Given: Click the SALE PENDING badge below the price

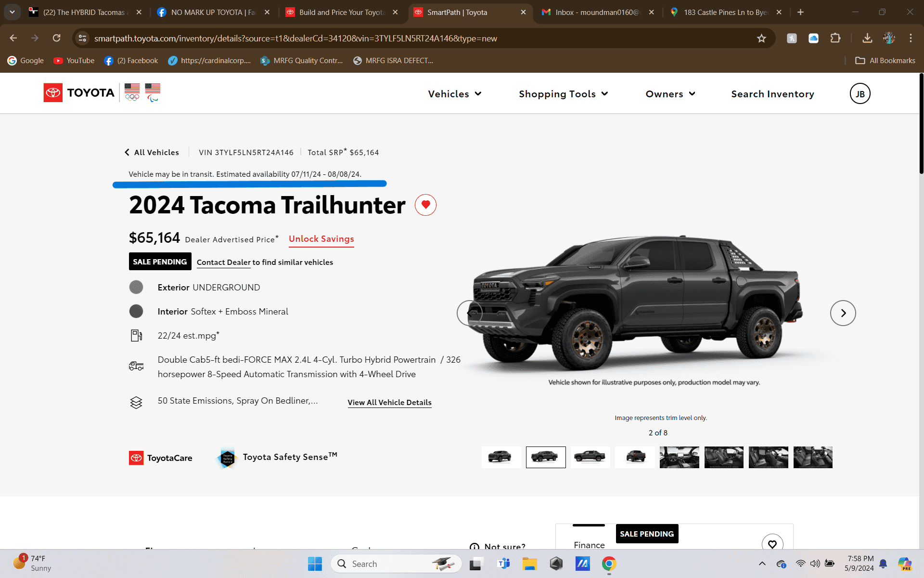Looking at the screenshot, I should [160, 262].
